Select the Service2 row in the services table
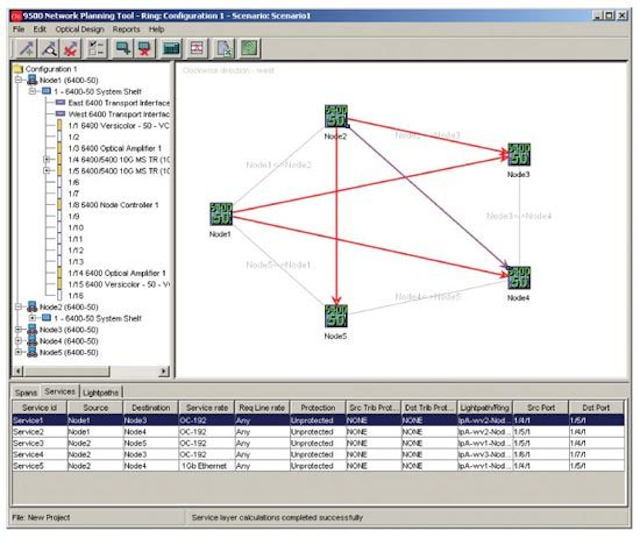Viewport: 640px width, 538px height. coord(318,432)
